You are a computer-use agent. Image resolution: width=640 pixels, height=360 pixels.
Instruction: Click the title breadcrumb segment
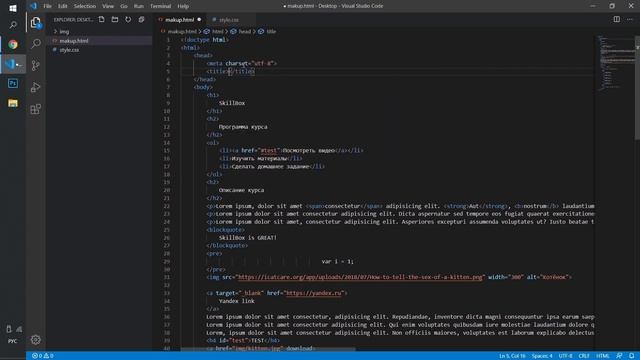click(x=271, y=31)
